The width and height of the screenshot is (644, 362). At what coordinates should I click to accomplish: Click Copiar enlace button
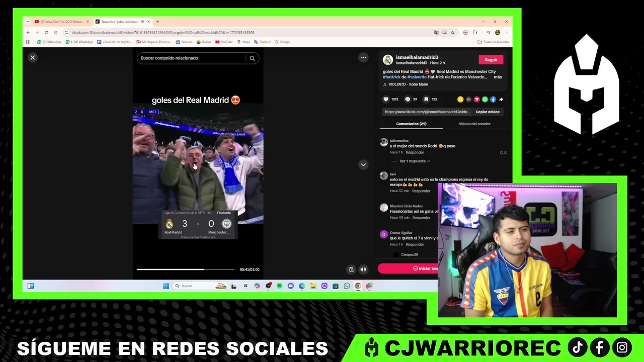point(488,112)
